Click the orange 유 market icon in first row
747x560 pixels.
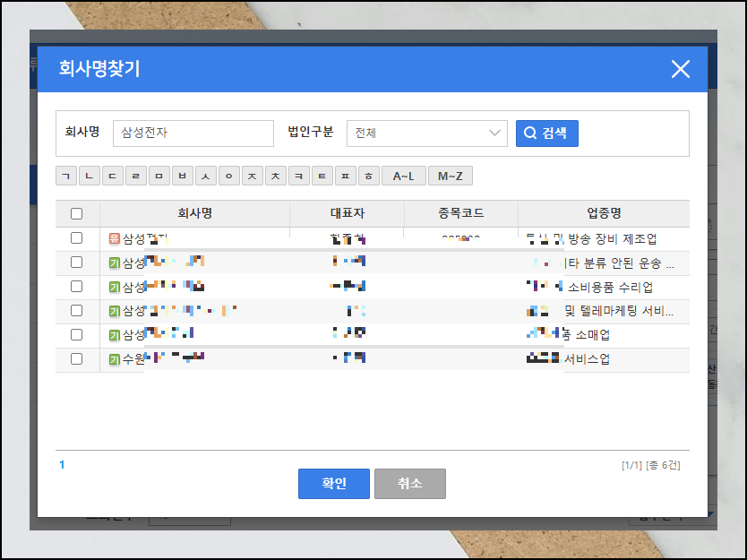(115, 238)
